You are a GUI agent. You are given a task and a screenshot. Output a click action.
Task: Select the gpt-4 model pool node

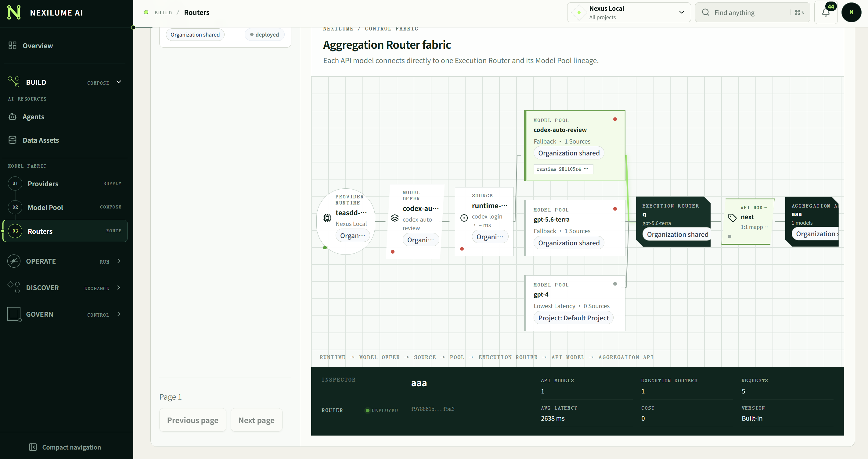point(575,303)
